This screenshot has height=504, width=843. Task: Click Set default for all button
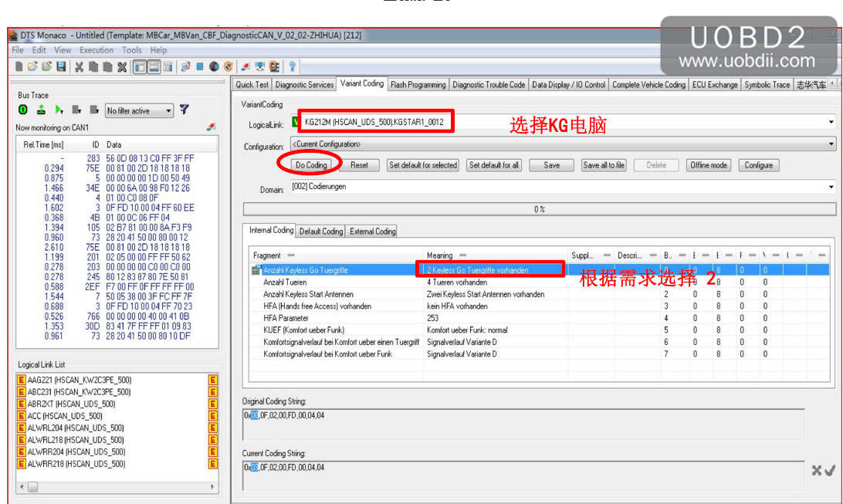pos(493,165)
